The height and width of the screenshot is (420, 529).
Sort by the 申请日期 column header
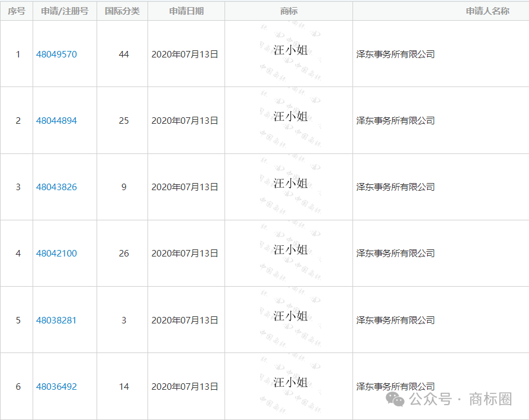click(x=186, y=11)
